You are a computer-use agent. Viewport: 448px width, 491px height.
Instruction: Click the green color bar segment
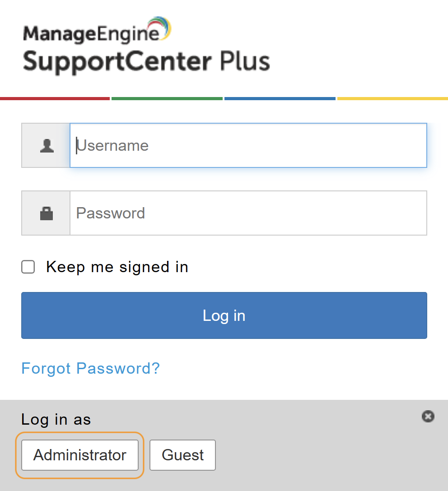(x=167, y=98)
